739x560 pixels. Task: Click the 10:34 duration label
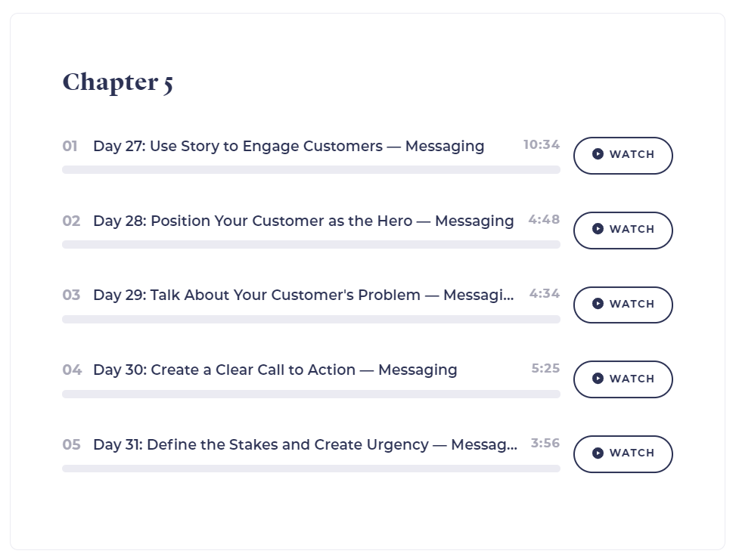pos(542,144)
